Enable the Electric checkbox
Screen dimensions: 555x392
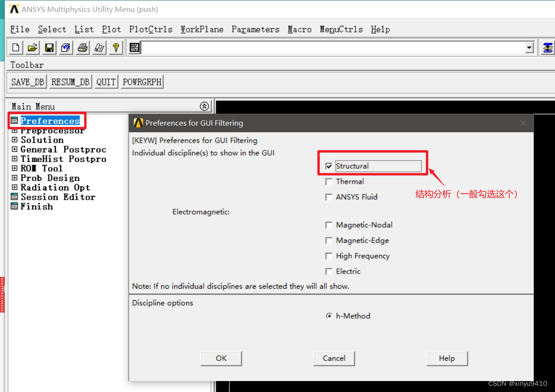point(329,271)
